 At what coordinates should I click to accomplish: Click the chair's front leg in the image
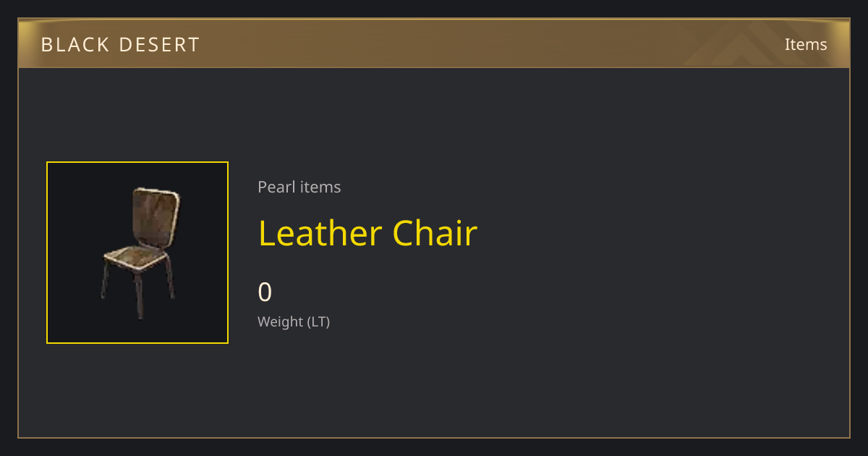tap(140, 295)
